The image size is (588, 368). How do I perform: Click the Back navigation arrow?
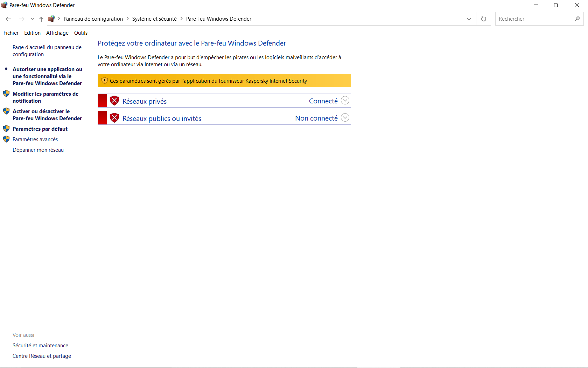pos(8,19)
